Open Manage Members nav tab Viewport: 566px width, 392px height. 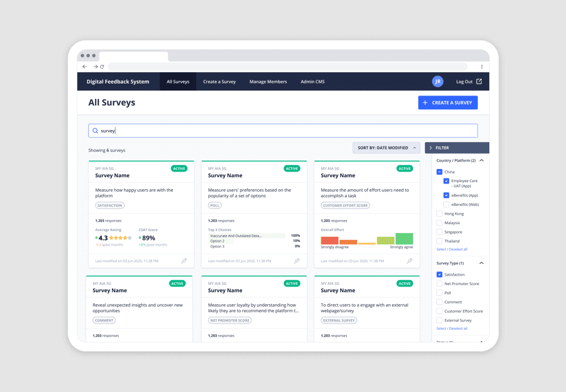(x=268, y=82)
